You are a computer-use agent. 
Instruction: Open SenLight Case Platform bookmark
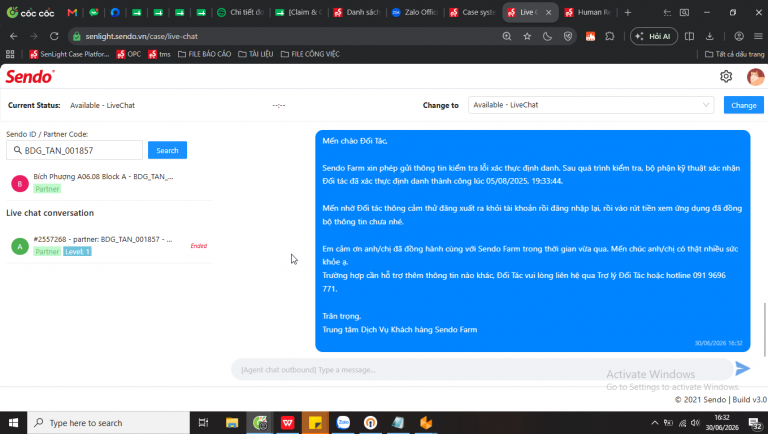(x=69, y=54)
